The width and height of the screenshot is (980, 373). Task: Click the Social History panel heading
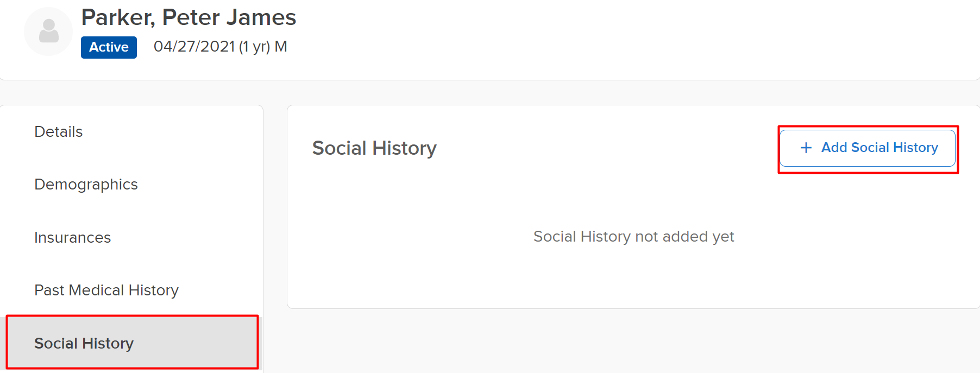coord(374,148)
